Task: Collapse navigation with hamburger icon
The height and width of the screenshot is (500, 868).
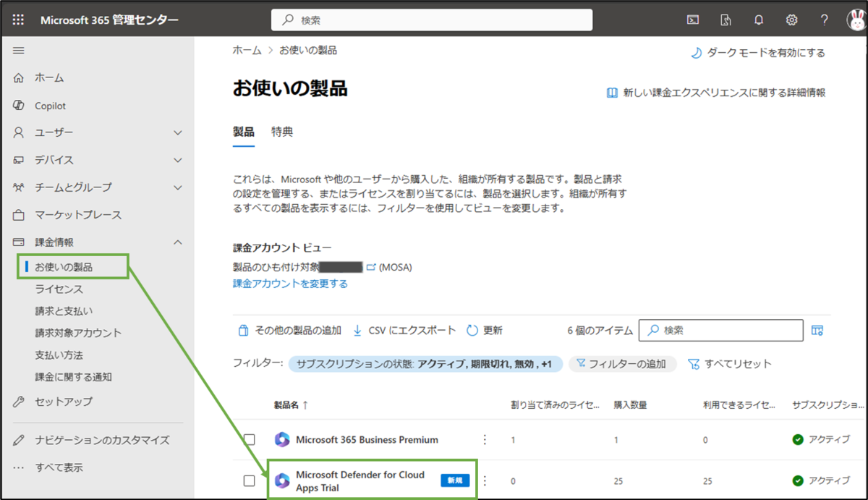Action: tap(19, 50)
